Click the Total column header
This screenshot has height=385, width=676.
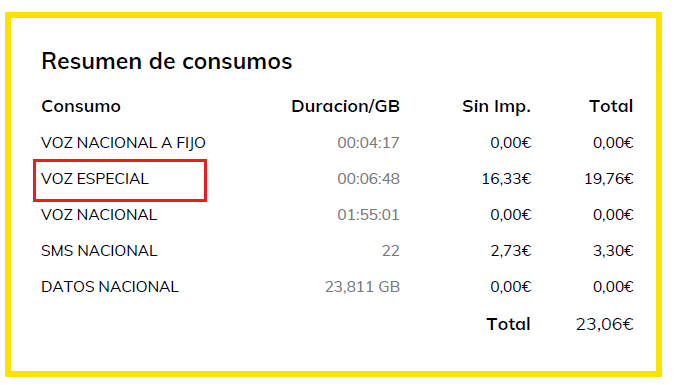coord(611,106)
